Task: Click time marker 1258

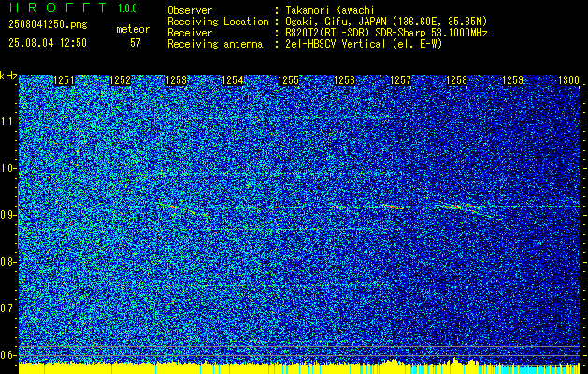Action: point(457,80)
